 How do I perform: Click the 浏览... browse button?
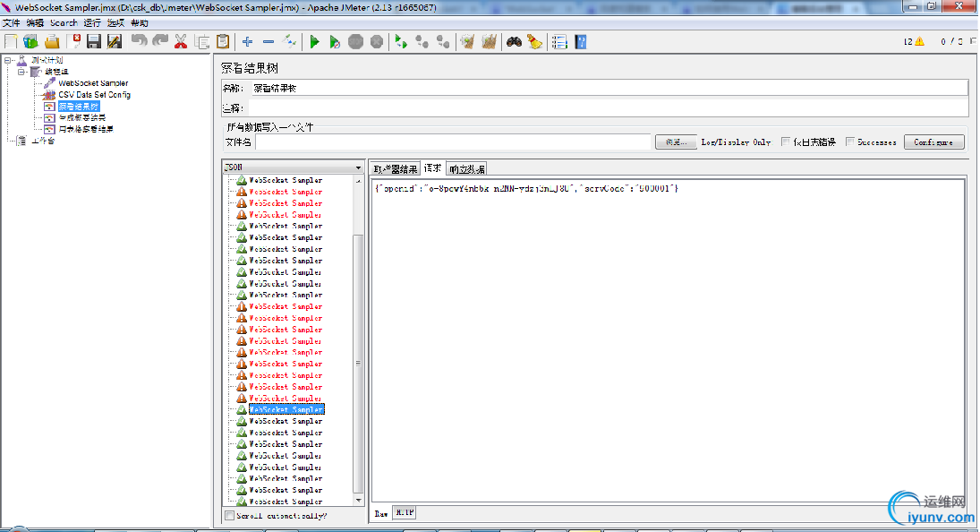click(676, 142)
